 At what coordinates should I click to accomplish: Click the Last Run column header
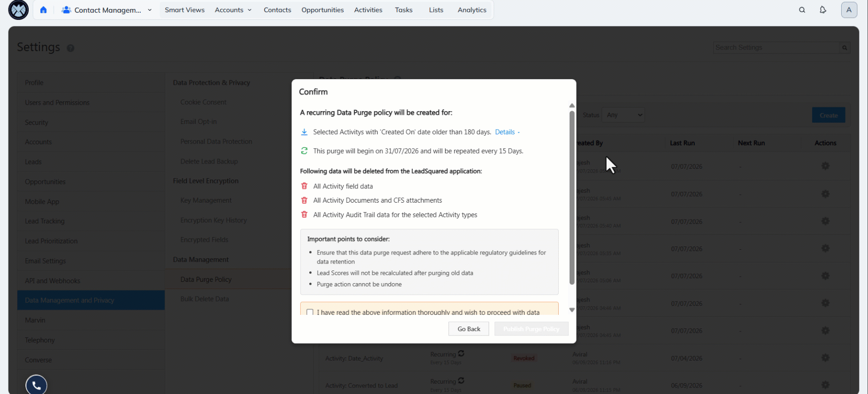[682, 143]
